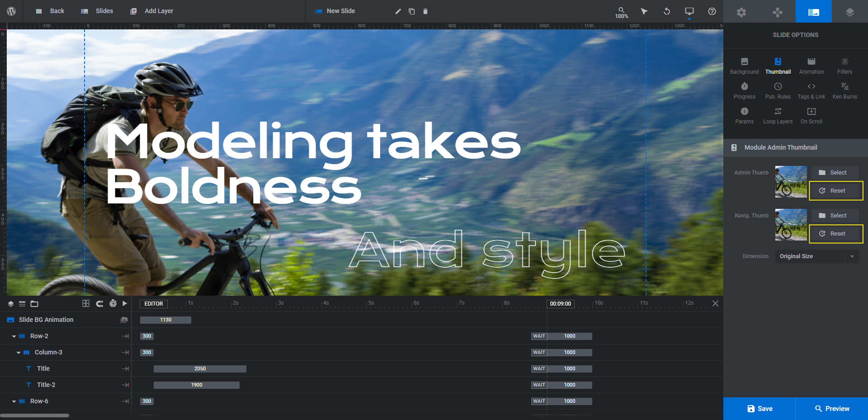The height and width of the screenshot is (420, 868).
Task: Click the timeline stopwatch icon
Action: pyautogui.click(x=113, y=304)
